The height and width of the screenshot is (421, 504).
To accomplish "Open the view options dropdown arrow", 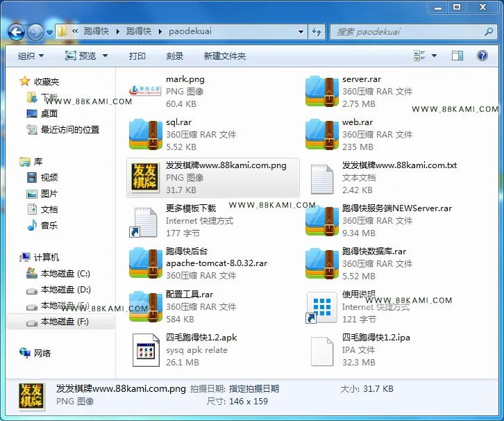I will [434, 56].
